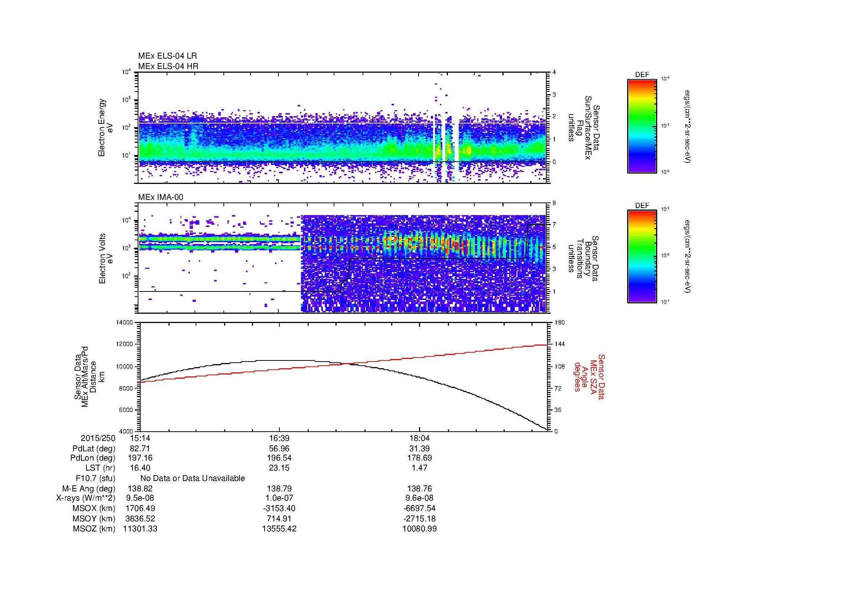Select the M-E Ang value 138.79

[279, 488]
